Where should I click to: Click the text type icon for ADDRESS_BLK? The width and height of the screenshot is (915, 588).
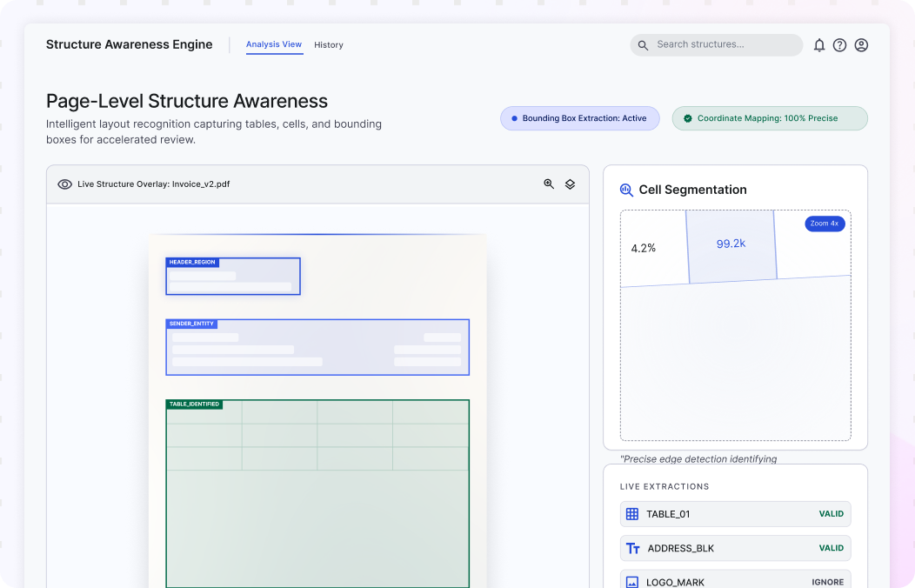click(x=632, y=548)
